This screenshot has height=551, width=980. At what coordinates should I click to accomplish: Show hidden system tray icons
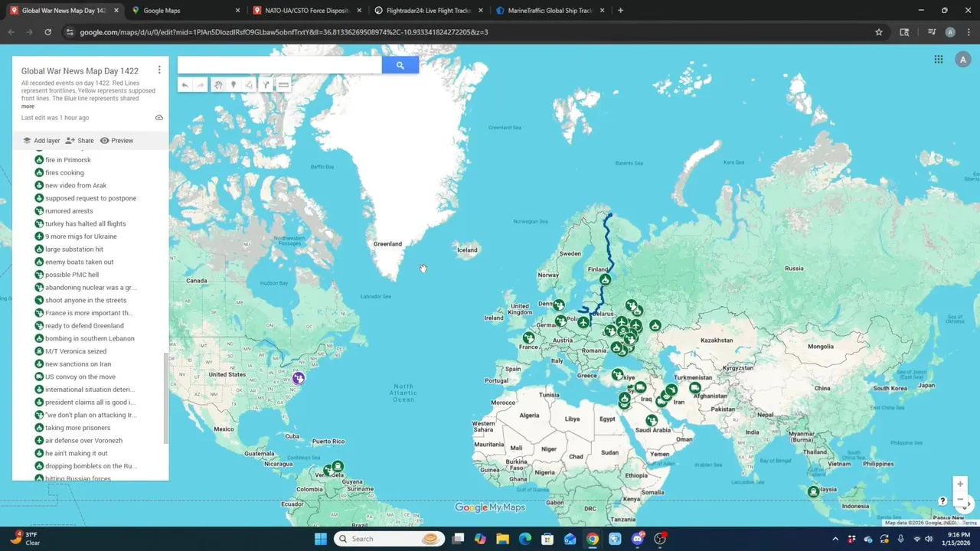coord(835,539)
